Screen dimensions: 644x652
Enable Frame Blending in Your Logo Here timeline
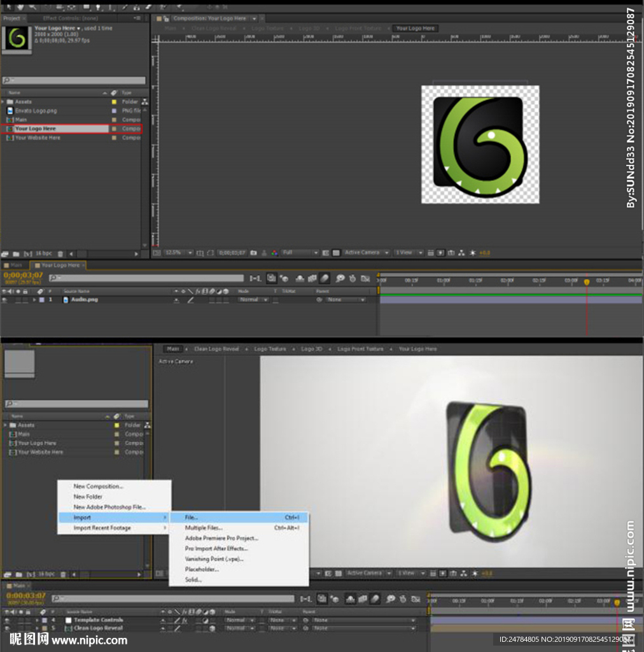tap(312, 278)
